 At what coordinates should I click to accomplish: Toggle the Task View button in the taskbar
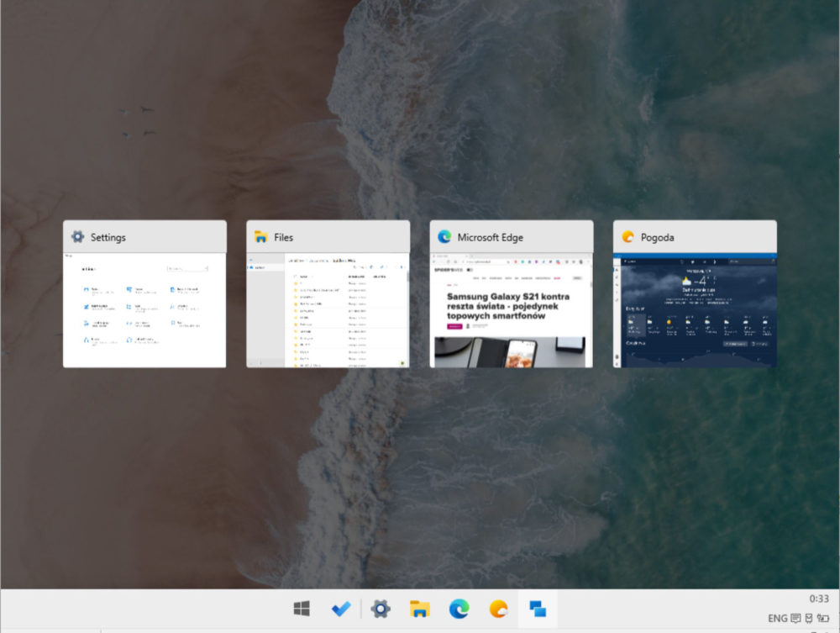538,609
